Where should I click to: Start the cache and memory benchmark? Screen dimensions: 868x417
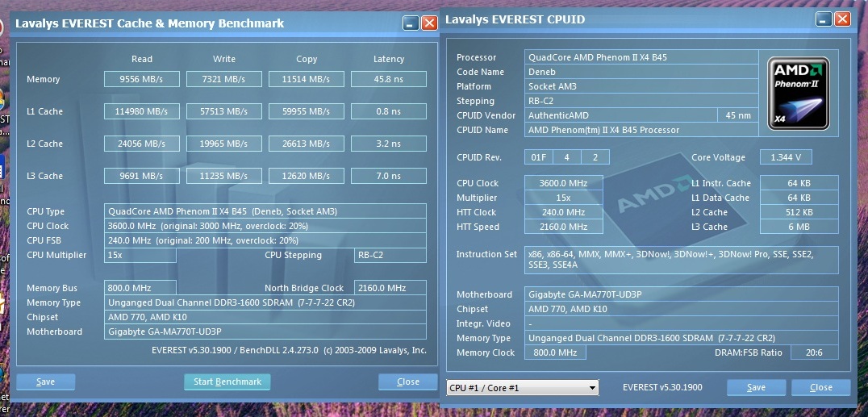coord(227,382)
